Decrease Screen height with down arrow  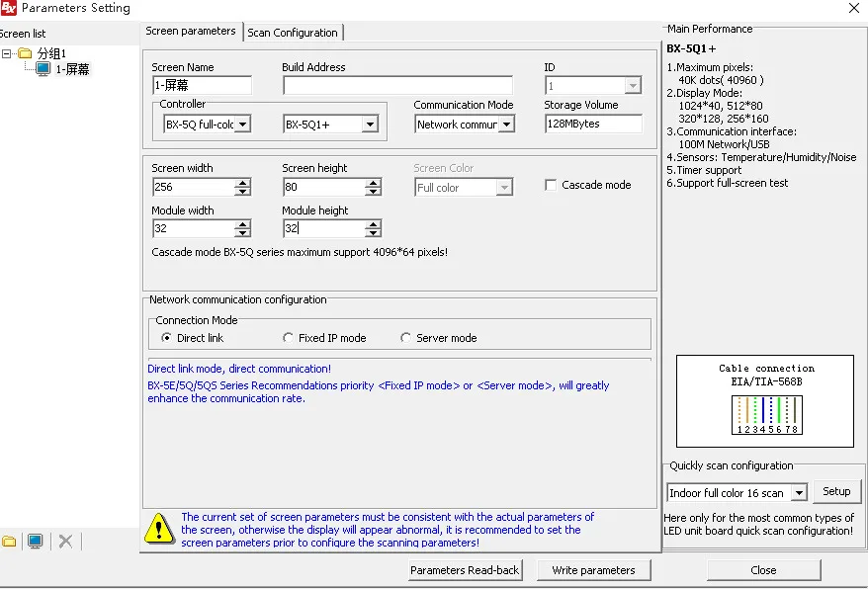click(373, 192)
